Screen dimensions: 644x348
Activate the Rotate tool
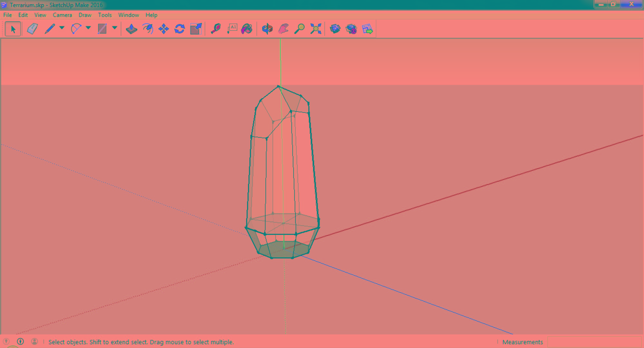coord(179,29)
